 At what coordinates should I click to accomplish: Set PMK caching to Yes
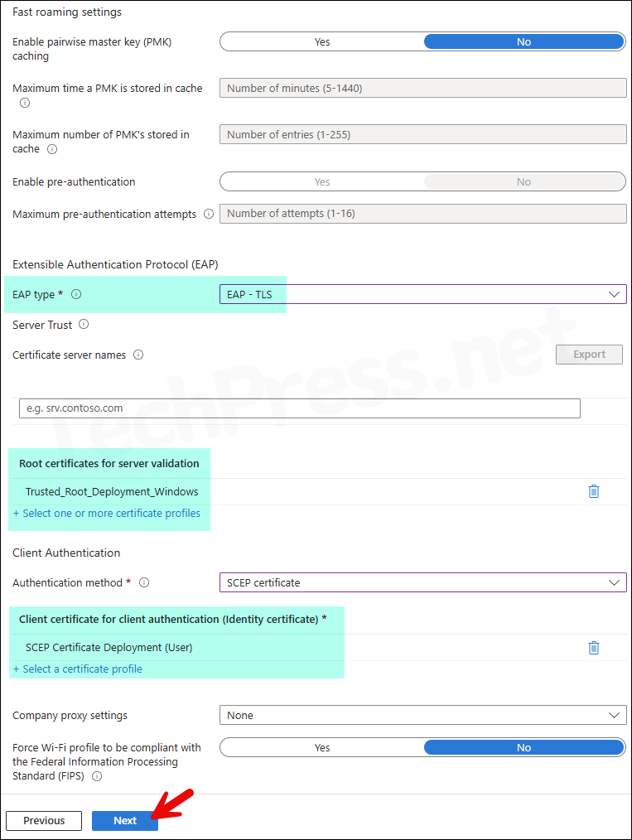point(322,41)
